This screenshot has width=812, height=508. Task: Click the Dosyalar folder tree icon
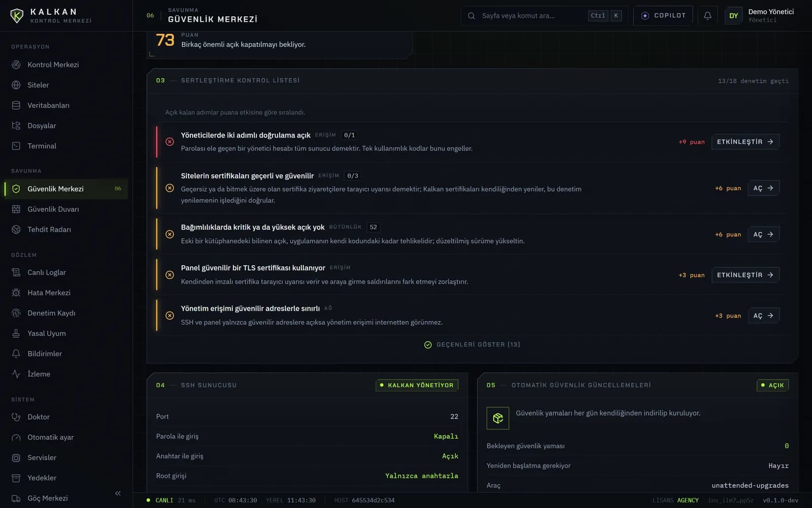point(16,125)
